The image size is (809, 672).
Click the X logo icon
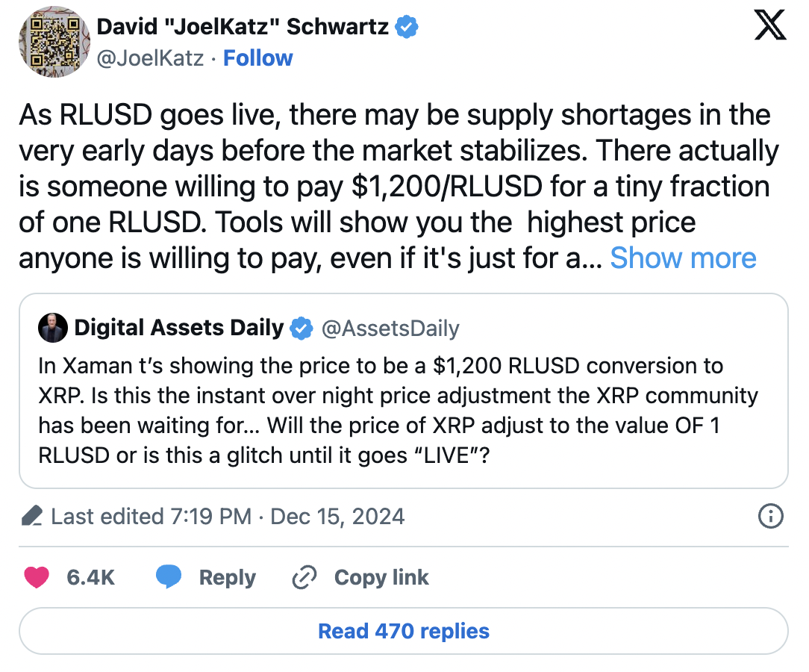click(x=769, y=28)
